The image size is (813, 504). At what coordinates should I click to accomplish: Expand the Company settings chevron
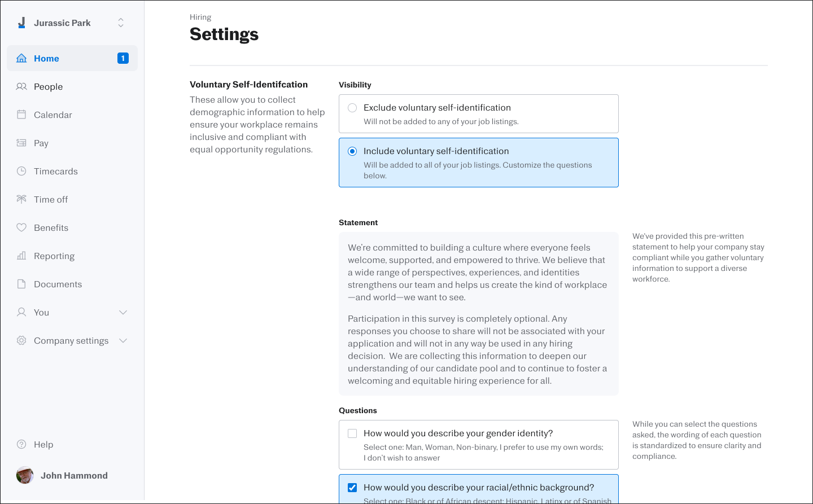click(x=123, y=340)
